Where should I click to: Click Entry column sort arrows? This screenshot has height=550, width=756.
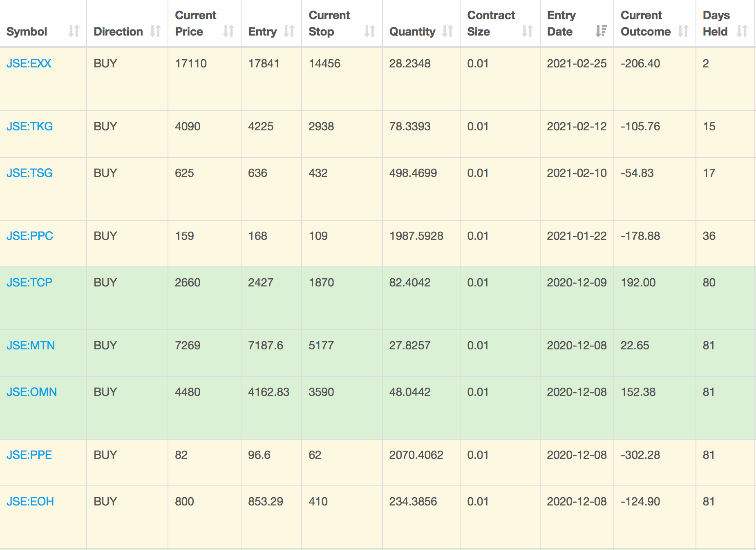(289, 31)
